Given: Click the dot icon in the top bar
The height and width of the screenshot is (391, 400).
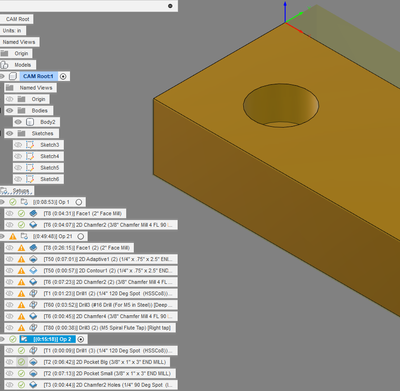Looking at the screenshot, I should tap(170, 6).
